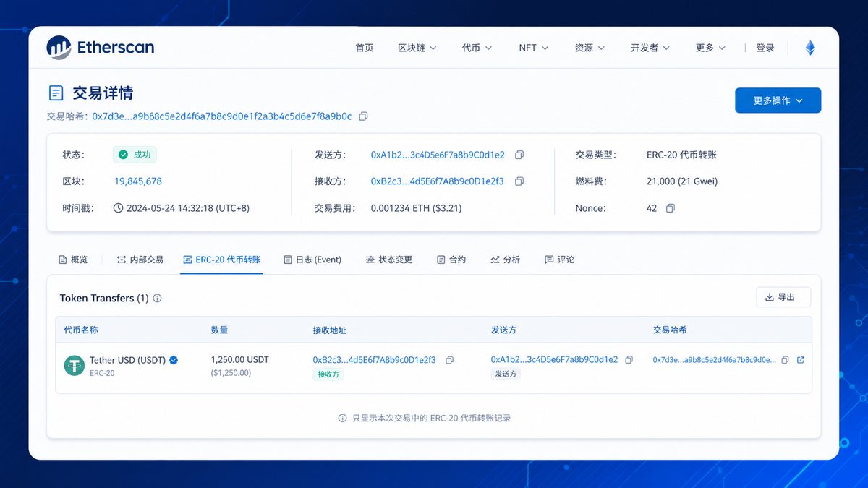Click the ($1,250.00) value text
The width and height of the screenshot is (868, 488).
[231, 373]
